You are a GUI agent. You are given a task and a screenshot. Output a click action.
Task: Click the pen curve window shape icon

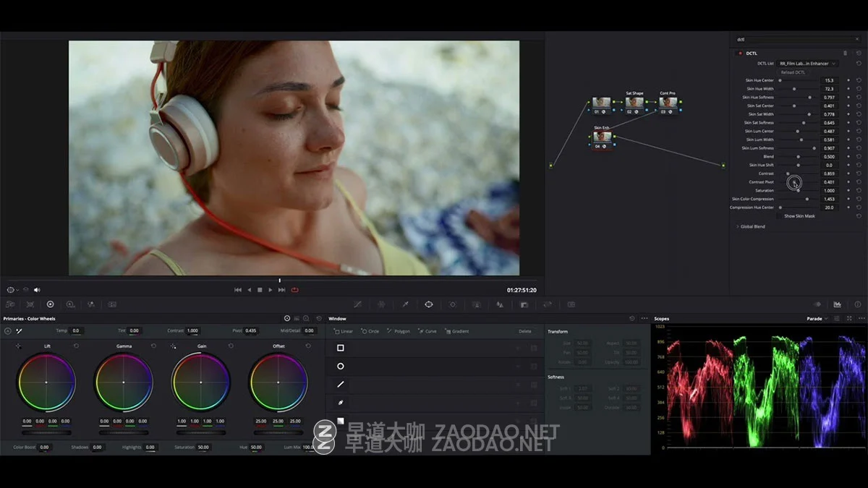coord(341,402)
